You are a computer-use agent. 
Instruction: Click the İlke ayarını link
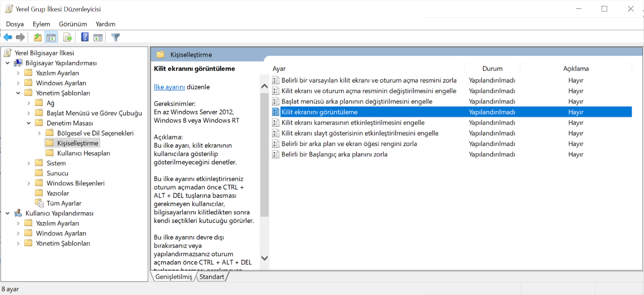169,87
